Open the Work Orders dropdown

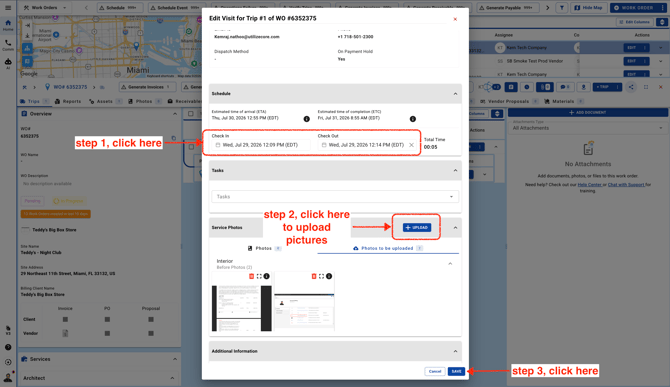pyautogui.click(x=44, y=8)
